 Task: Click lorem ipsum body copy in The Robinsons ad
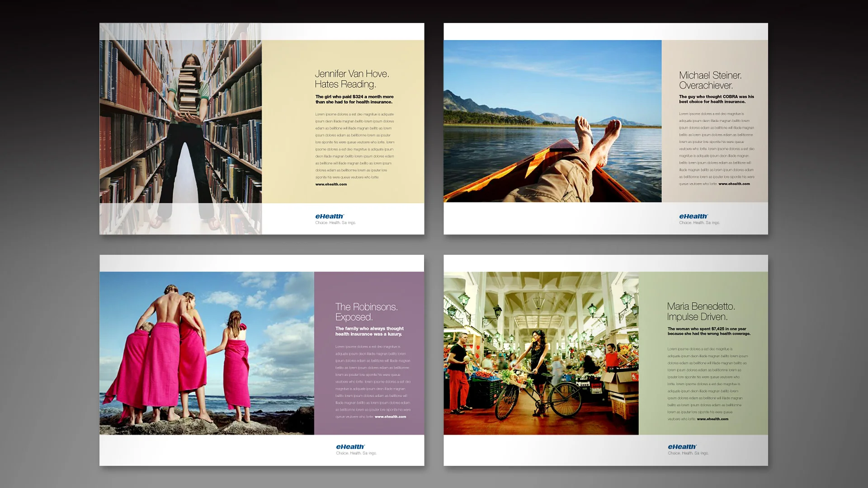pyautogui.click(x=373, y=382)
